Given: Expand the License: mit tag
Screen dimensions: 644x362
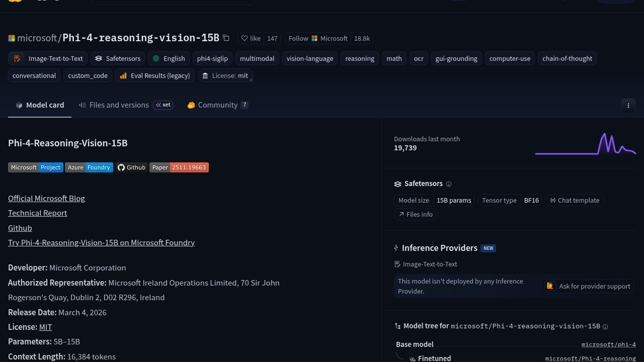Looking at the screenshot, I should pos(225,76).
